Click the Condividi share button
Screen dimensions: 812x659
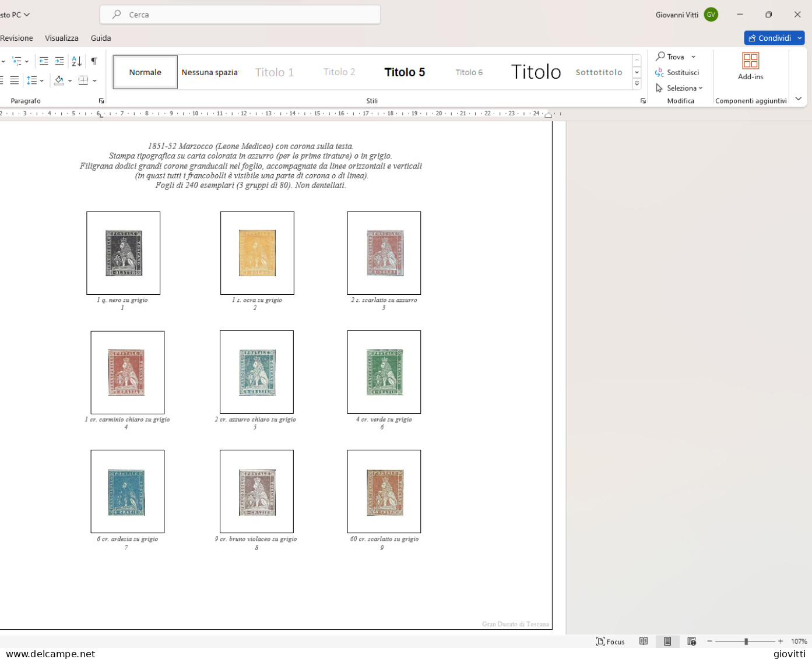point(769,38)
